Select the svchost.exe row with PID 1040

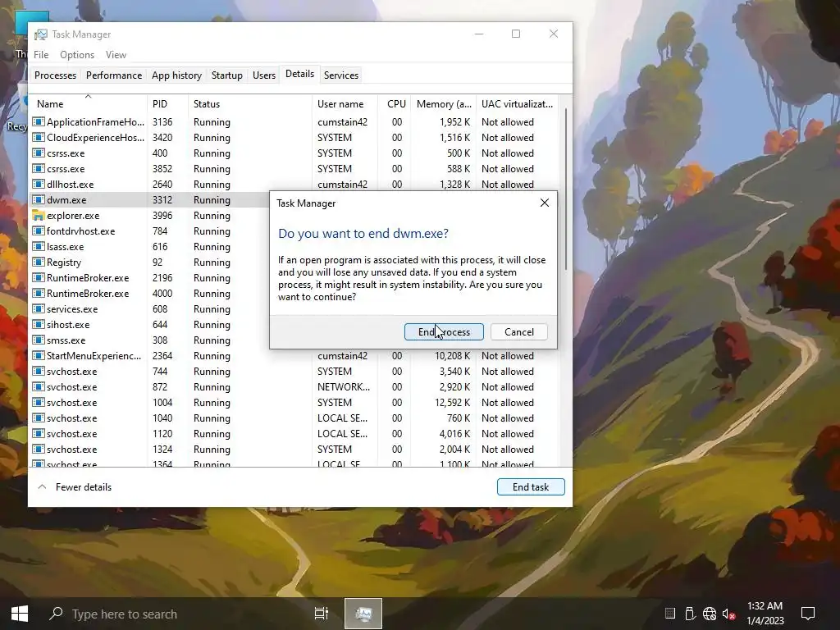[295, 418]
